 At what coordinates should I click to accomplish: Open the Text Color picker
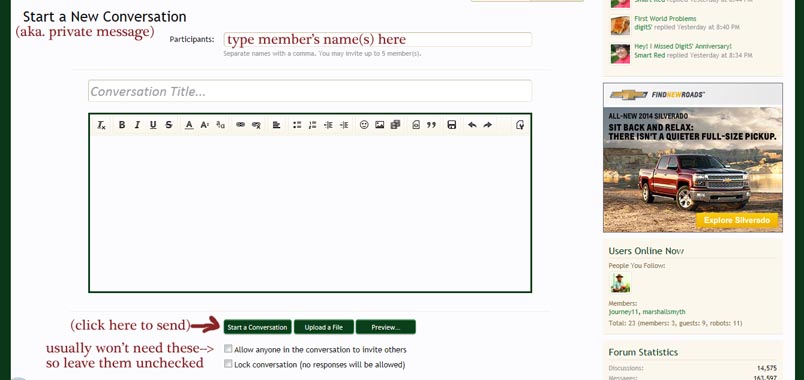coord(189,125)
